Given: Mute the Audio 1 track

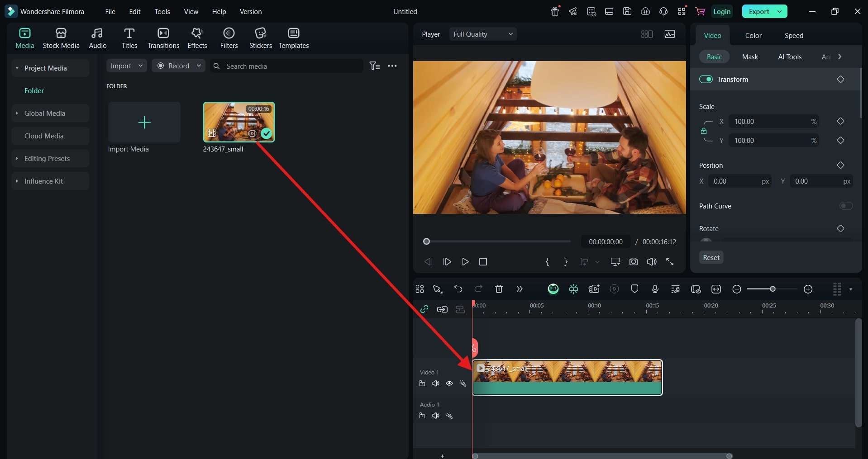Looking at the screenshot, I should (x=436, y=416).
